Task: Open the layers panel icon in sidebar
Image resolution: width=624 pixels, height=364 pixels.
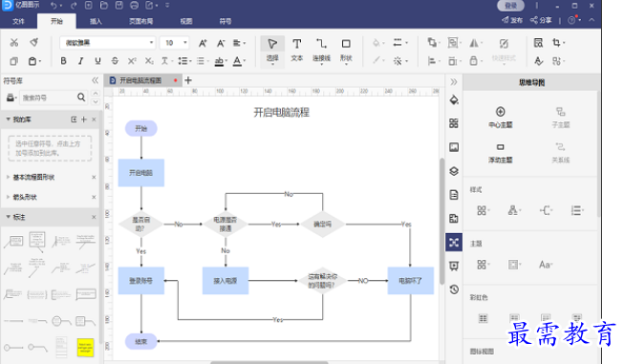Action: (454, 171)
